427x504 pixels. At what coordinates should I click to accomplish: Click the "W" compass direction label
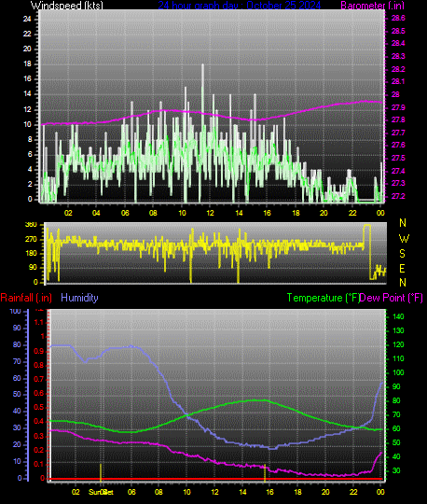404,239
